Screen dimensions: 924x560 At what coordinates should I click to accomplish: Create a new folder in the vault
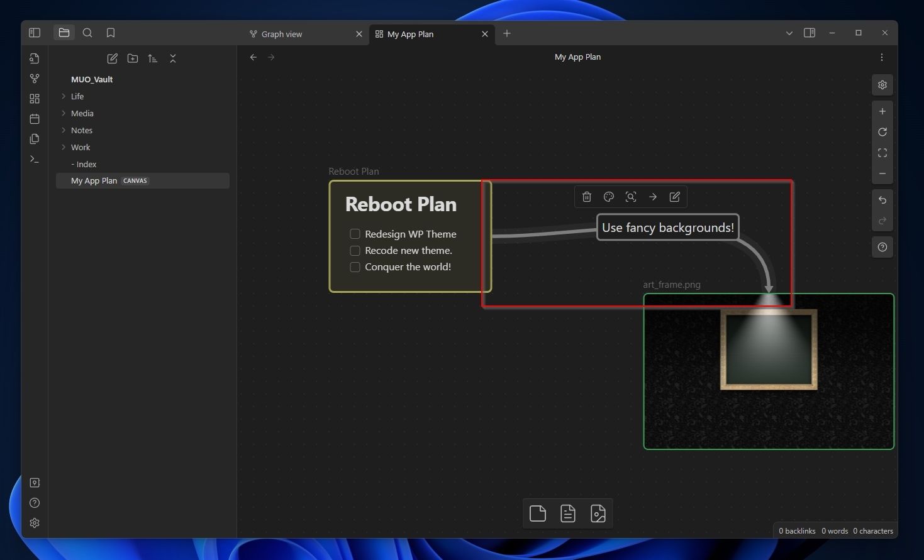pos(133,58)
